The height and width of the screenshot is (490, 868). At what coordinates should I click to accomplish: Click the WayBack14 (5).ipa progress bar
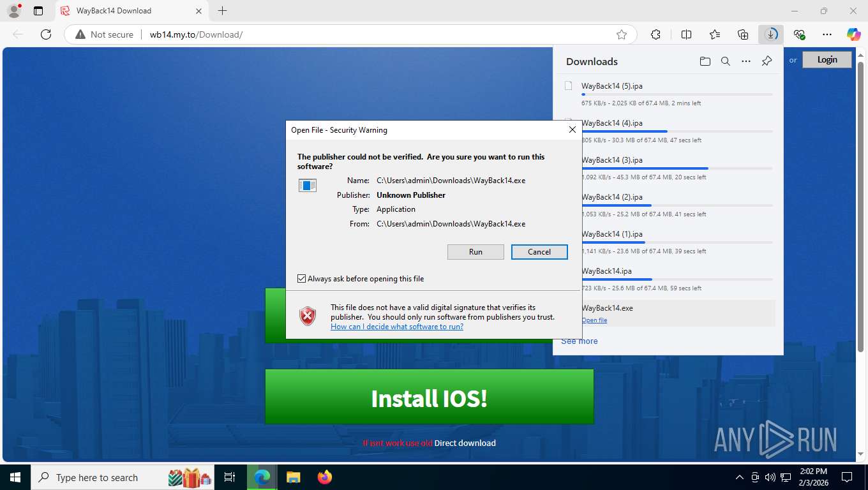(677, 94)
